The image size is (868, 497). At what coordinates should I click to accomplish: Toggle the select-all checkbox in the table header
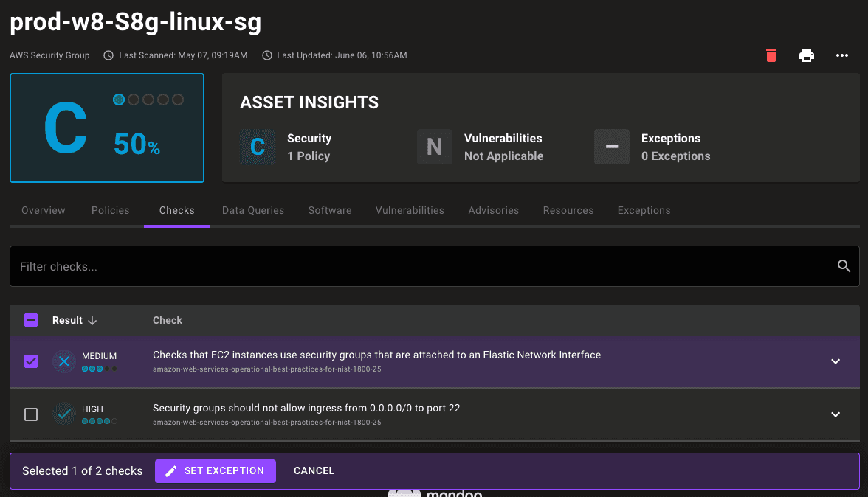30,320
